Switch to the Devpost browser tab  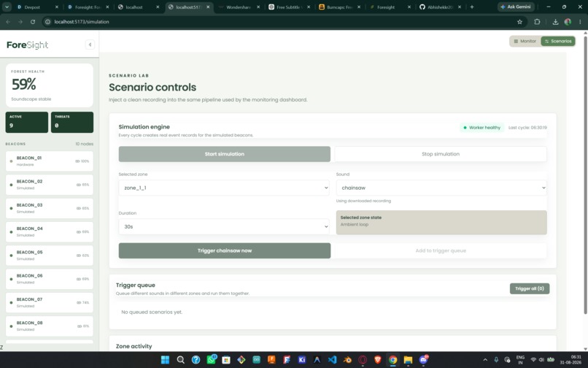(36, 7)
